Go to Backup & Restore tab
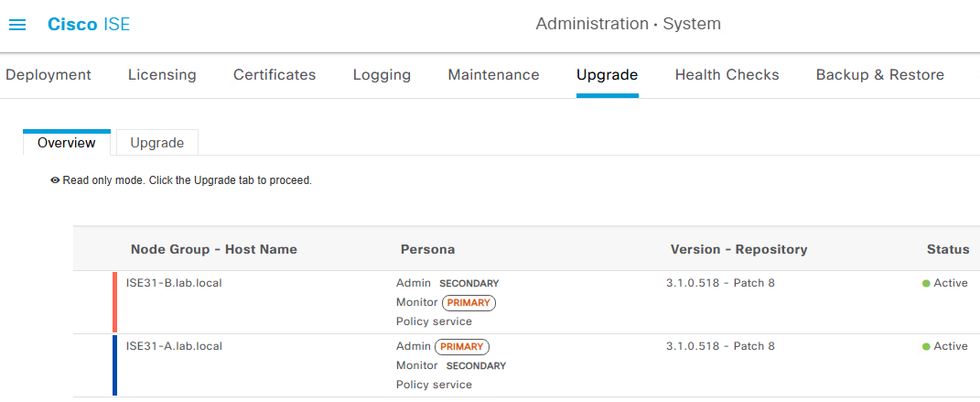Screen dimensions: 980x402 880,75
